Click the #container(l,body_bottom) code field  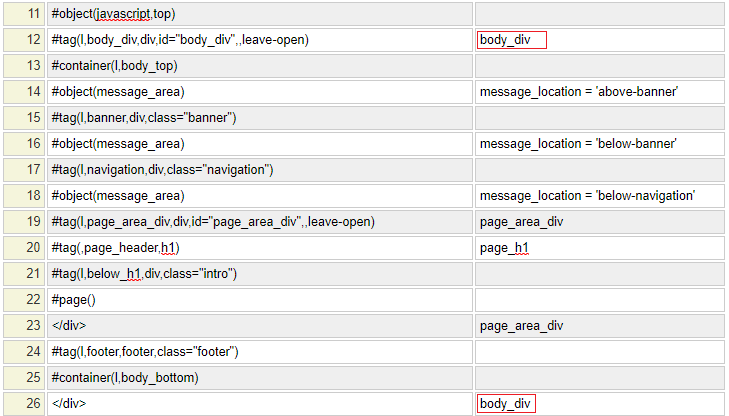click(258, 378)
